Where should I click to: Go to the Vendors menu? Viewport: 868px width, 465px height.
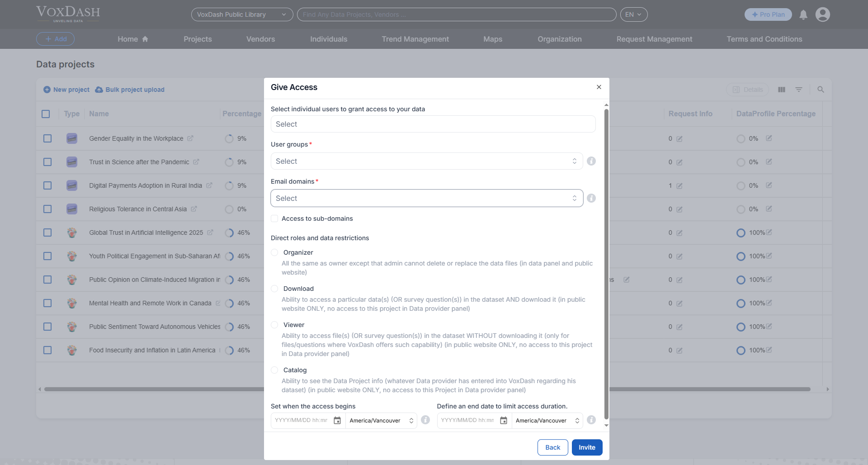pyautogui.click(x=260, y=39)
